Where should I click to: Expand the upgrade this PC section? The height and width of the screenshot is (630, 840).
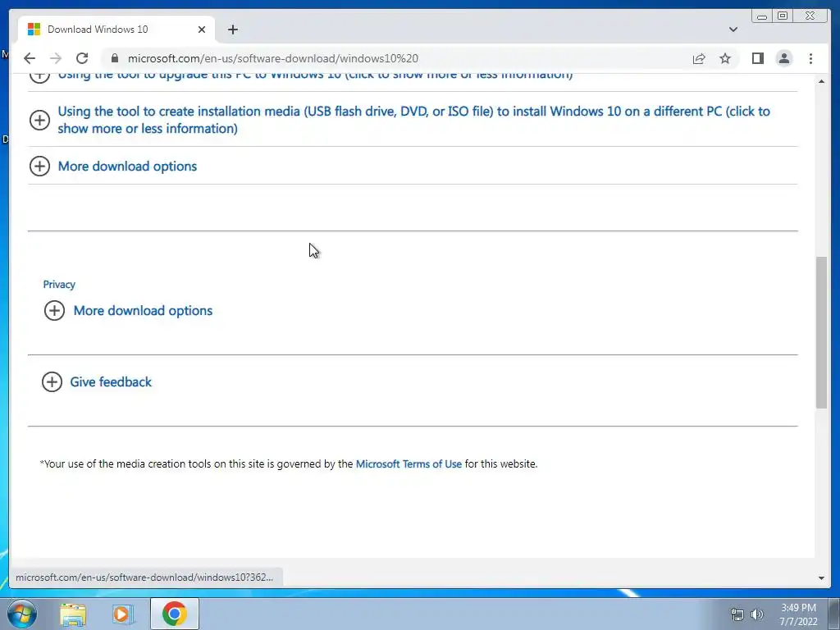315,75
